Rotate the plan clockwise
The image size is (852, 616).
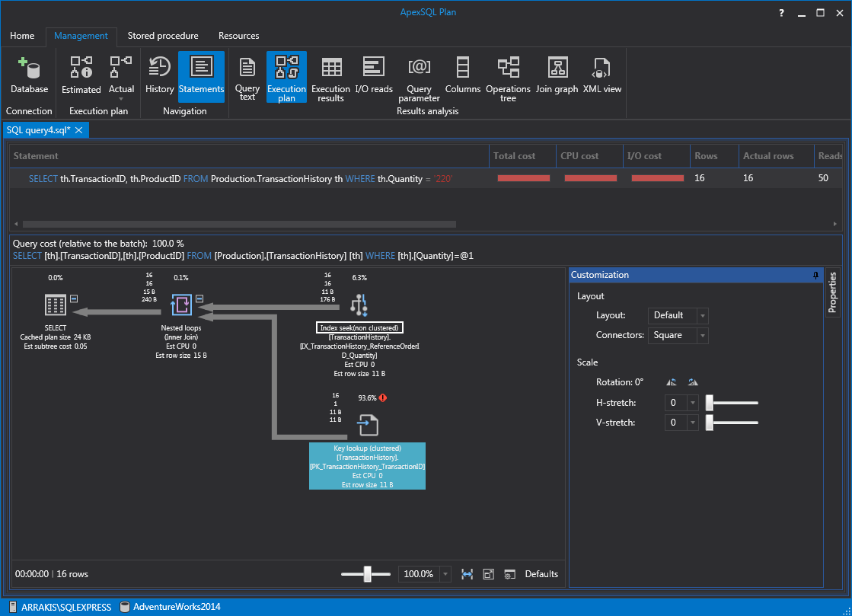coord(693,382)
